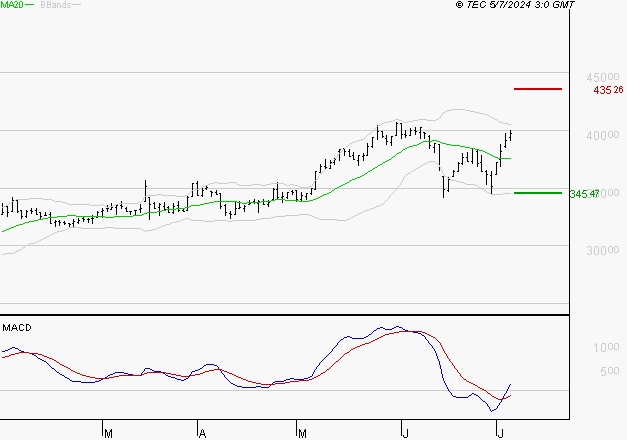
Task: Click the first J month marker
Action: point(405,433)
